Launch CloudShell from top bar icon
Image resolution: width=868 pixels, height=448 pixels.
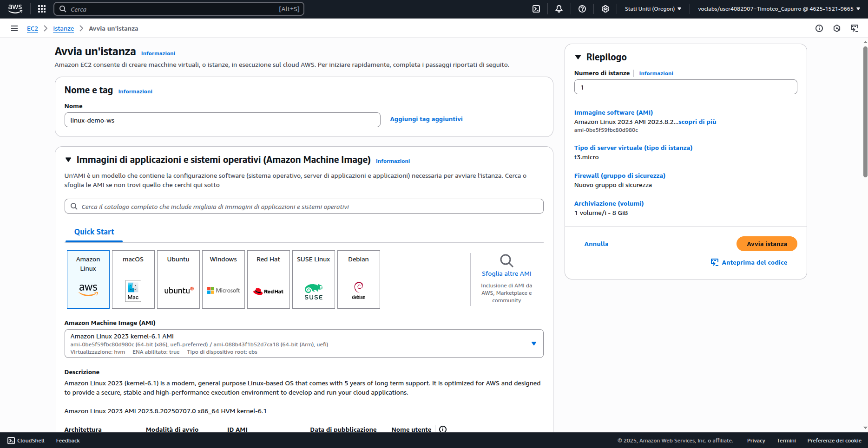pos(536,9)
